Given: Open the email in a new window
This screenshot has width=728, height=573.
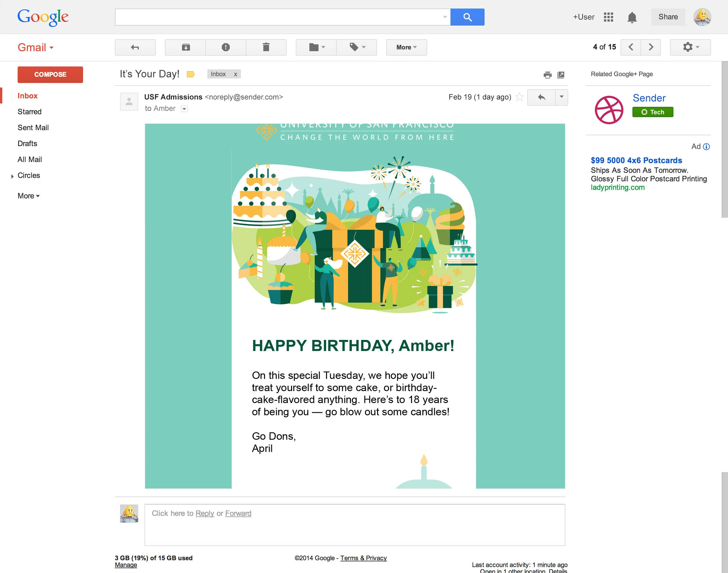Looking at the screenshot, I should click(x=561, y=75).
